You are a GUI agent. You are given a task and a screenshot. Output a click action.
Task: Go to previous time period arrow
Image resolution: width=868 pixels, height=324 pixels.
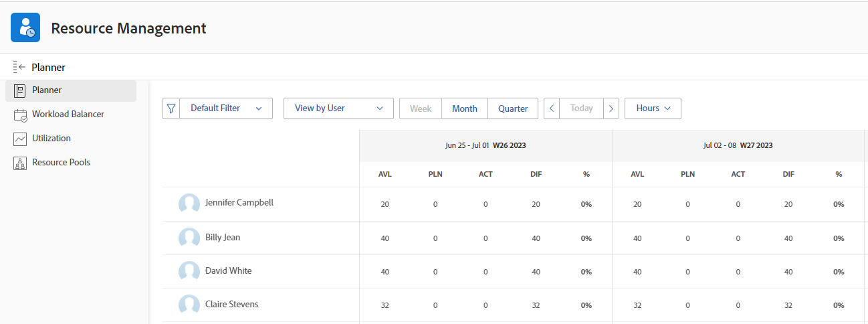(552, 108)
